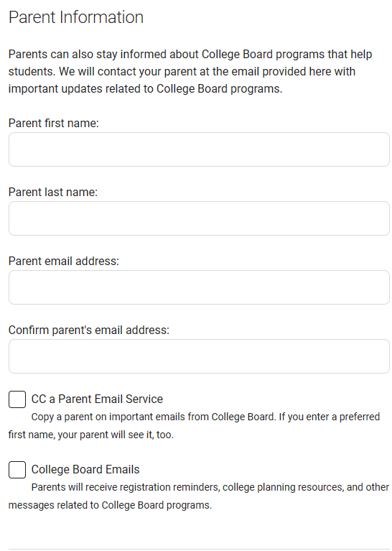This screenshot has width=392, height=551.
Task: Check the CC a Parent Email Service checkbox
Action: tap(17, 399)
